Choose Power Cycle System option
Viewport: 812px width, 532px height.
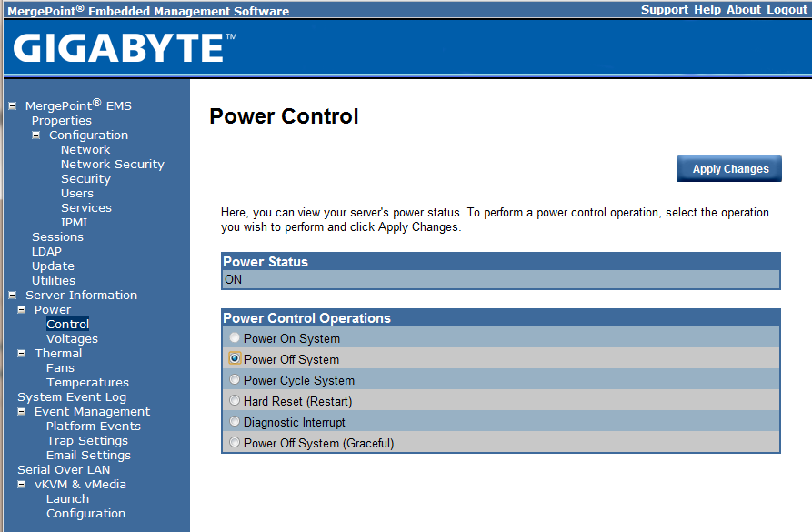click(x=235, y=380)
